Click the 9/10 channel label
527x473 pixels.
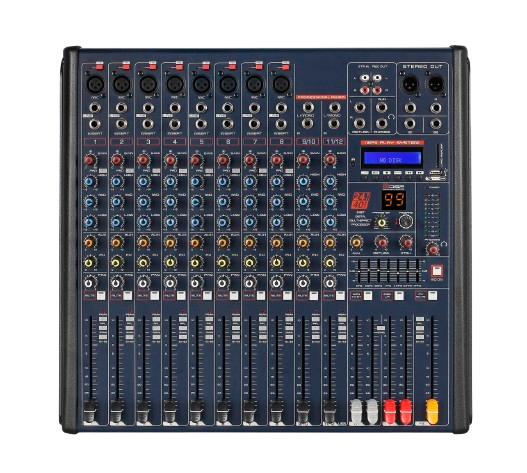[308, 142]
